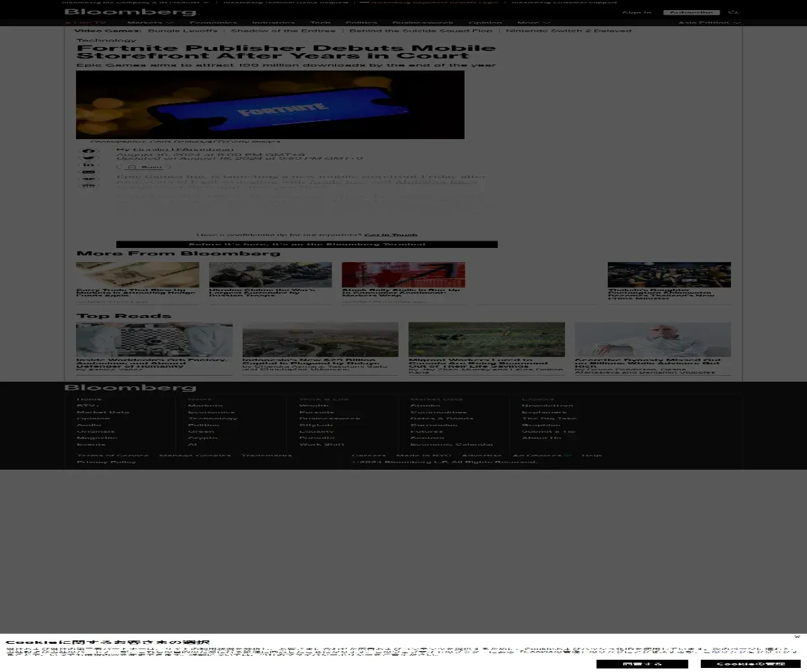Open Bungie Layoffs topic link
Viewport: 807px width, 672px height.
click(x=182, y=31)
